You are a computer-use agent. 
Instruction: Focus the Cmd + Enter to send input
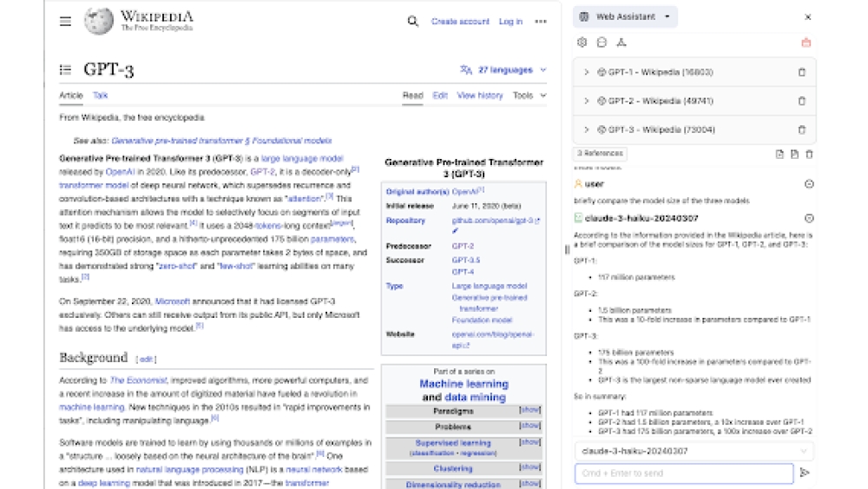click(684, 473)
